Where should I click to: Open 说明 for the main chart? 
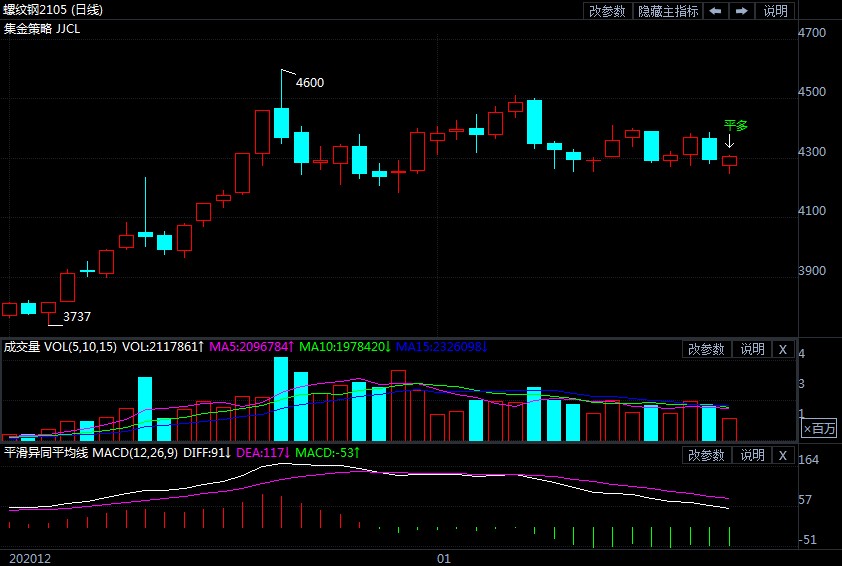775,11
